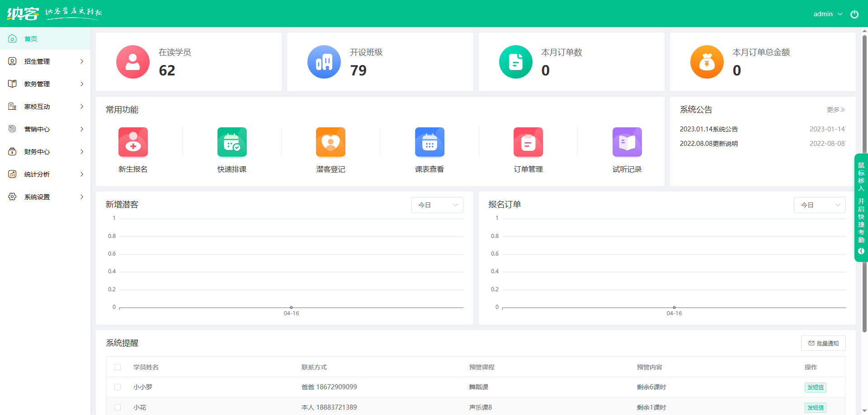Select 教务管理 label in sidebar
Viewport: 868px width, 415px height.
37,84
